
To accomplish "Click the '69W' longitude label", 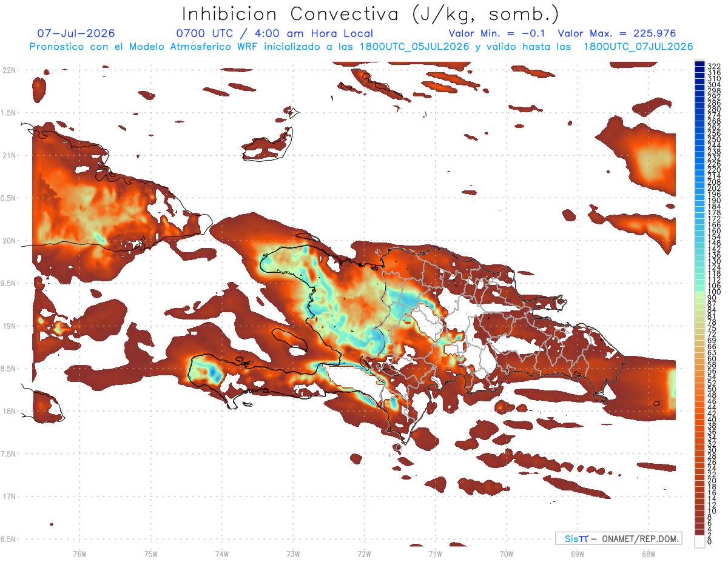I will tap(578, 554).
